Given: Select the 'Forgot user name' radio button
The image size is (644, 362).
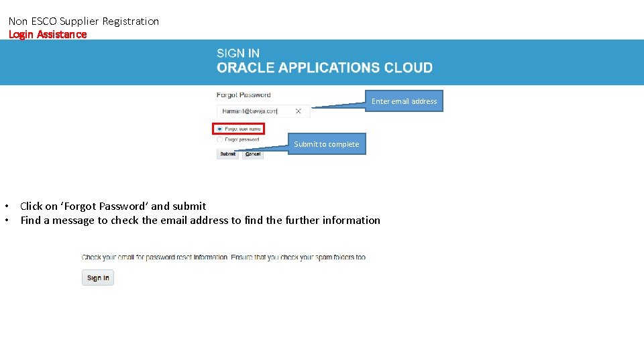Looking at the screenshot, I should (220, 129).
